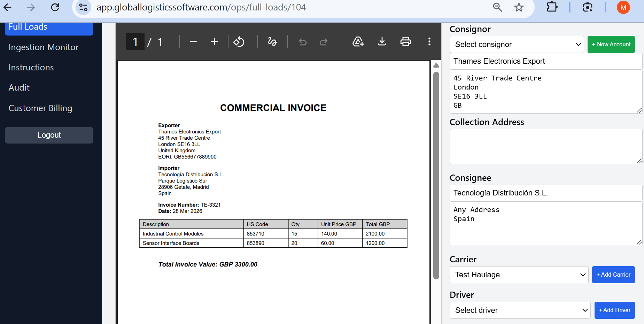The image size is (644, 324).
Task: Click the empty Collection Address text area
Action: click(546, 147)
